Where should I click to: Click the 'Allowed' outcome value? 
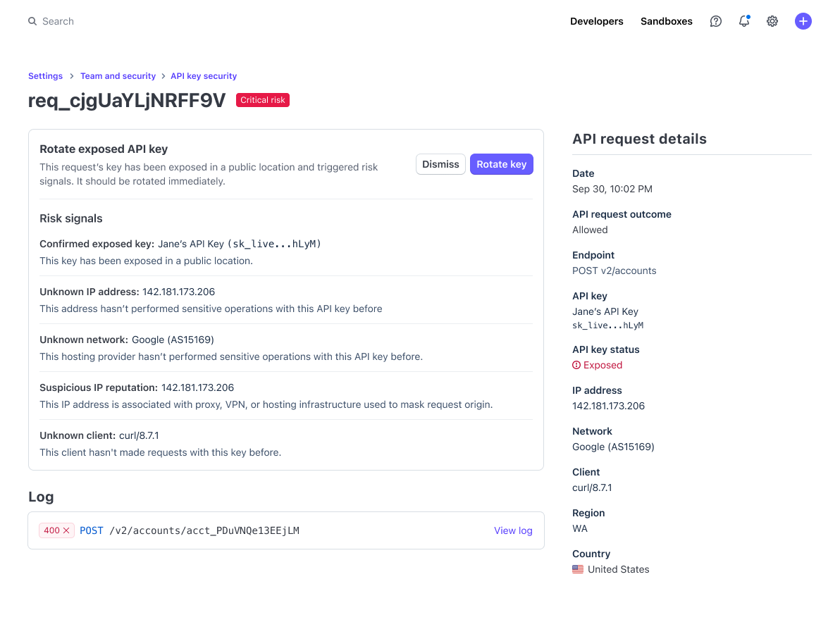pos(590,230)
